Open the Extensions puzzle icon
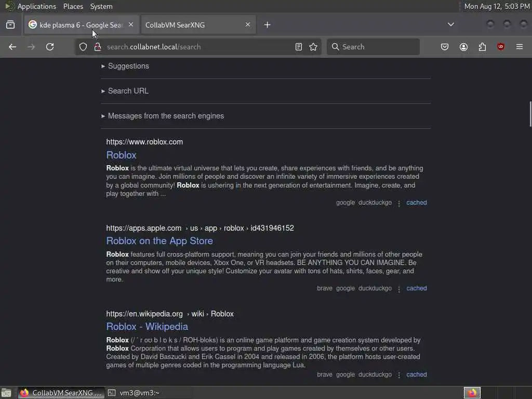This screenshot has height=399, width=532. (x=482, y=47)
